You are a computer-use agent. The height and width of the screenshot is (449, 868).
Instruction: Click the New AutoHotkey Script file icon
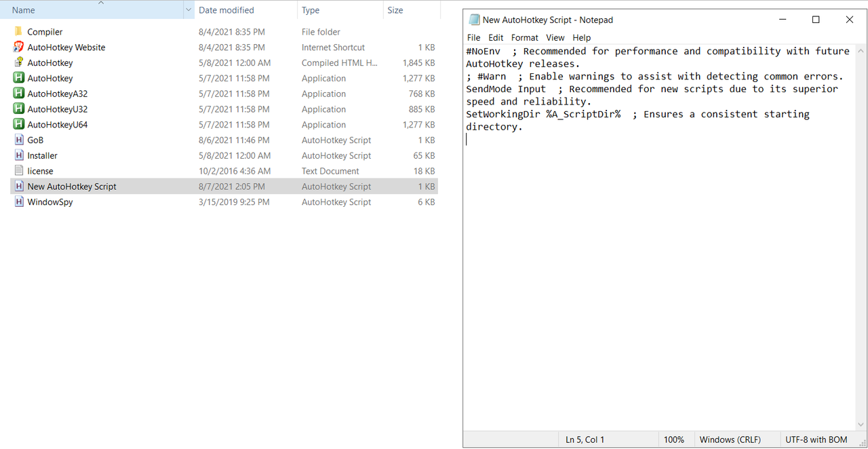(x=19, y=187)
